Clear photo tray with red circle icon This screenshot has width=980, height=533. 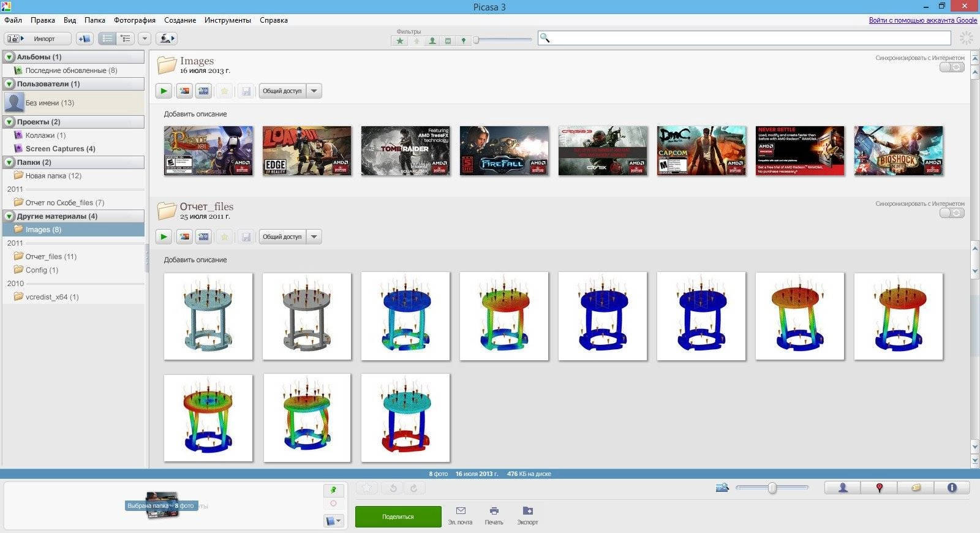(333, 504)
